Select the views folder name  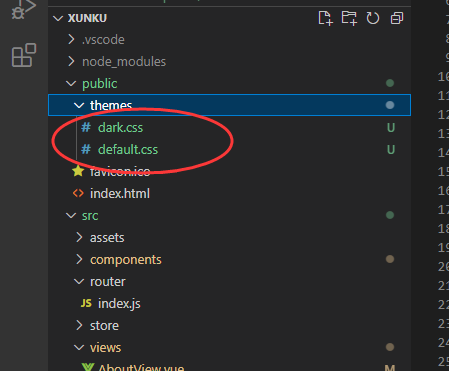tap(105, 348)
